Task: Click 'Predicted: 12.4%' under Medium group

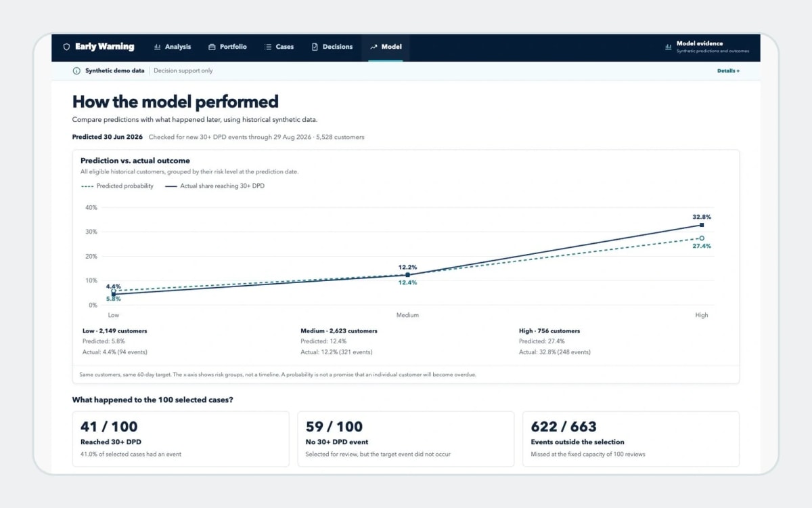Action: (323, 341)
